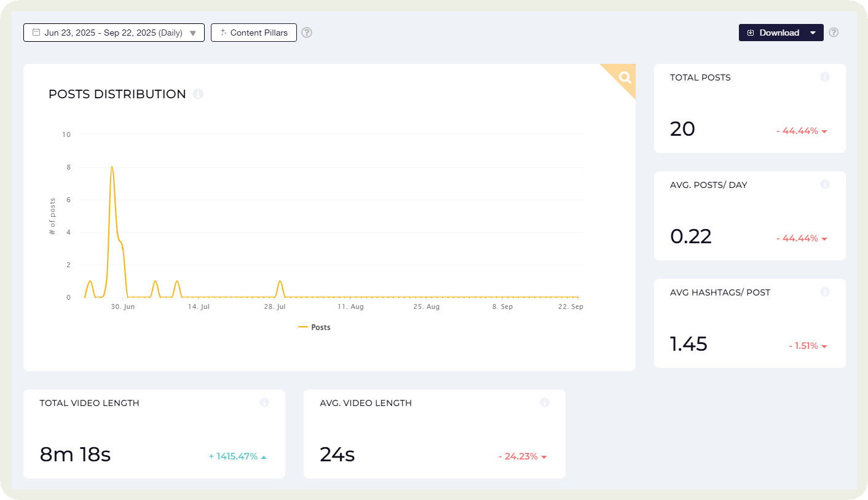Expand the Download dropdown arrow
Viewport: 868px width, 500px height.
tap(813, 33)
